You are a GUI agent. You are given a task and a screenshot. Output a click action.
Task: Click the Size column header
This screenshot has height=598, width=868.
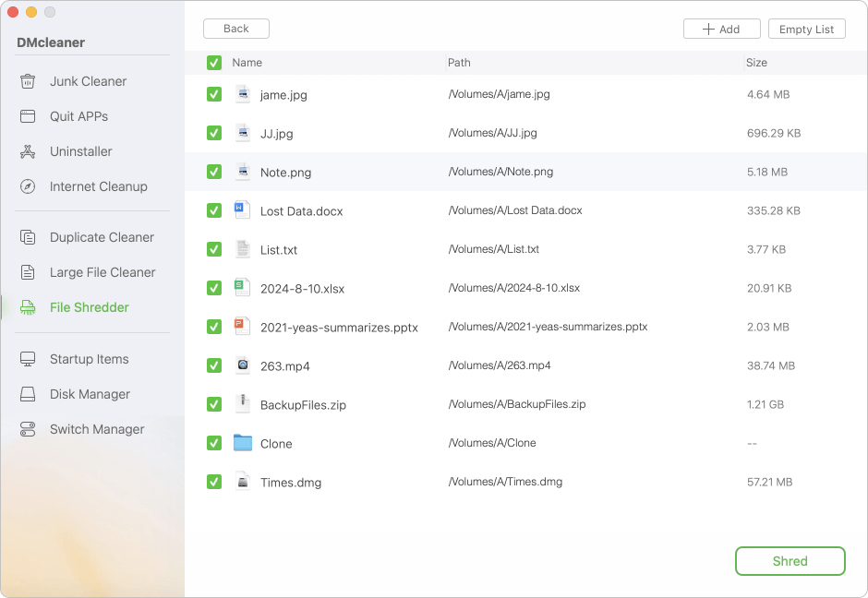click(x=756, y=63)
